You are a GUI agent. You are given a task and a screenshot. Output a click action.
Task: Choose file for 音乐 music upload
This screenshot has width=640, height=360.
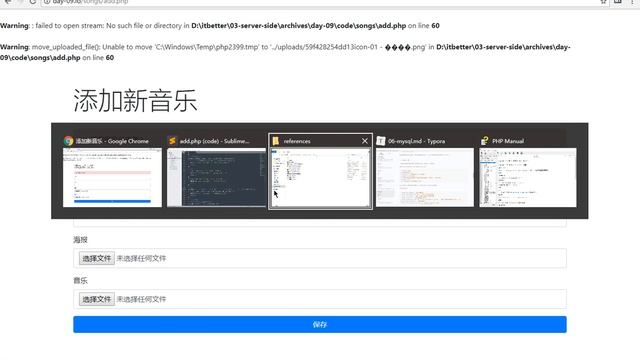pos(97,299)
